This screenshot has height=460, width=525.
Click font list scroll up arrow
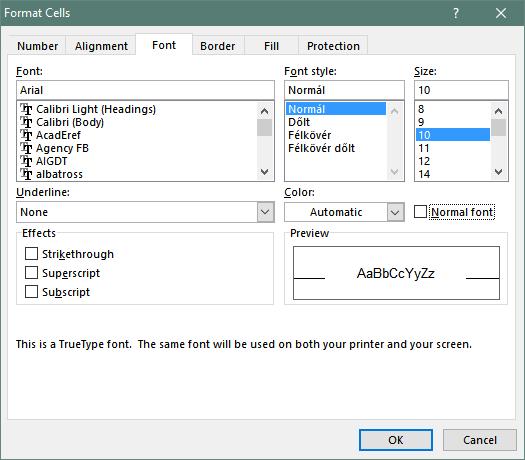click(x=265, y=111)
